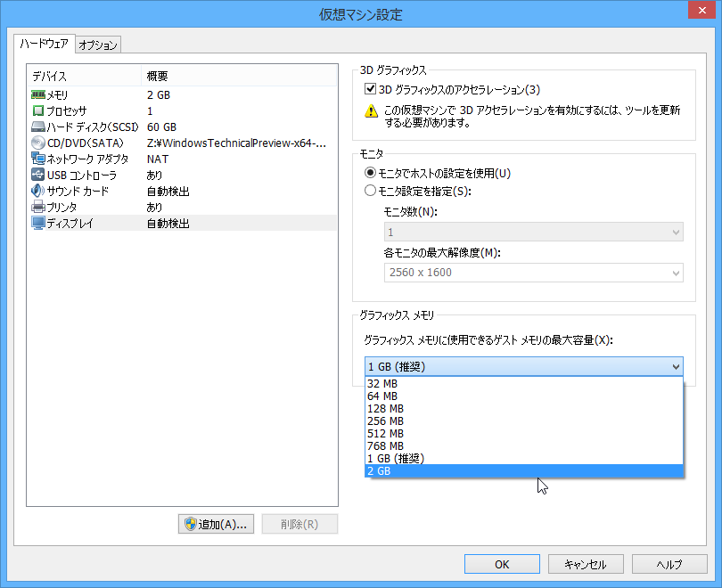
Task: Click the NAT network summary value
Action: coord(158,159)
